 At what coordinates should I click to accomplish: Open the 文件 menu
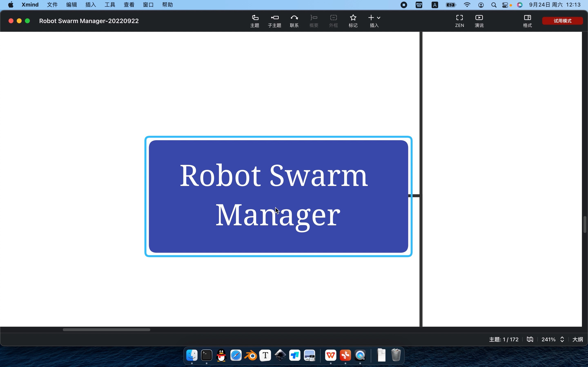point(52,5)
